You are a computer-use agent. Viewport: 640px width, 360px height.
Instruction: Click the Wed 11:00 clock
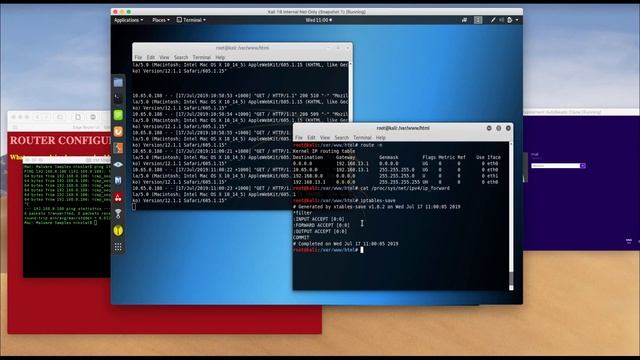tap(318, 20)
